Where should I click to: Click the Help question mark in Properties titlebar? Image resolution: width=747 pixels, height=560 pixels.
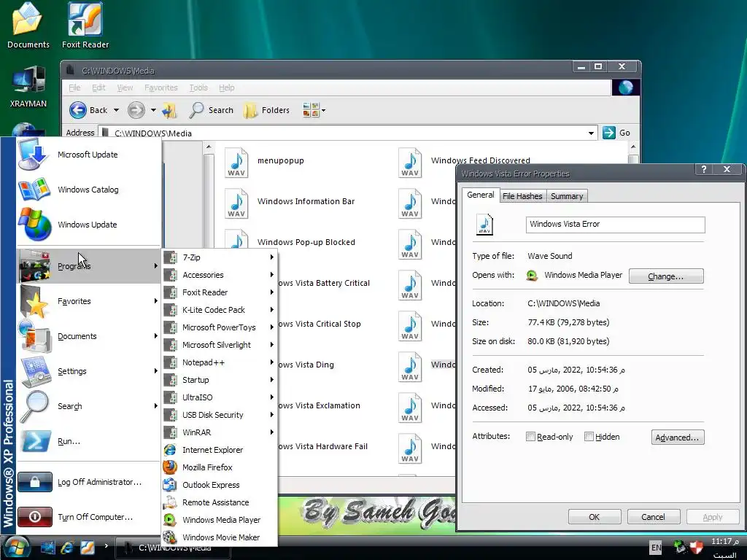point(704,169)
